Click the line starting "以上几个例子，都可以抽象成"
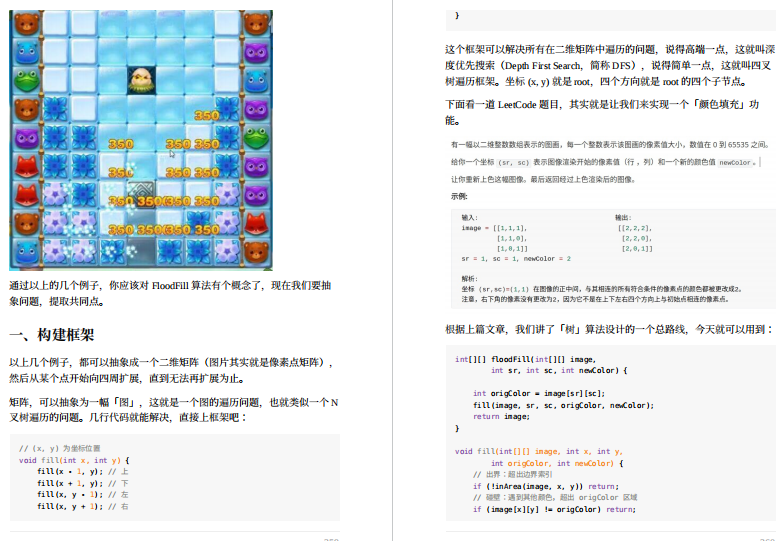The width and height of the screenshot is (784, 541). pos(172,362)
